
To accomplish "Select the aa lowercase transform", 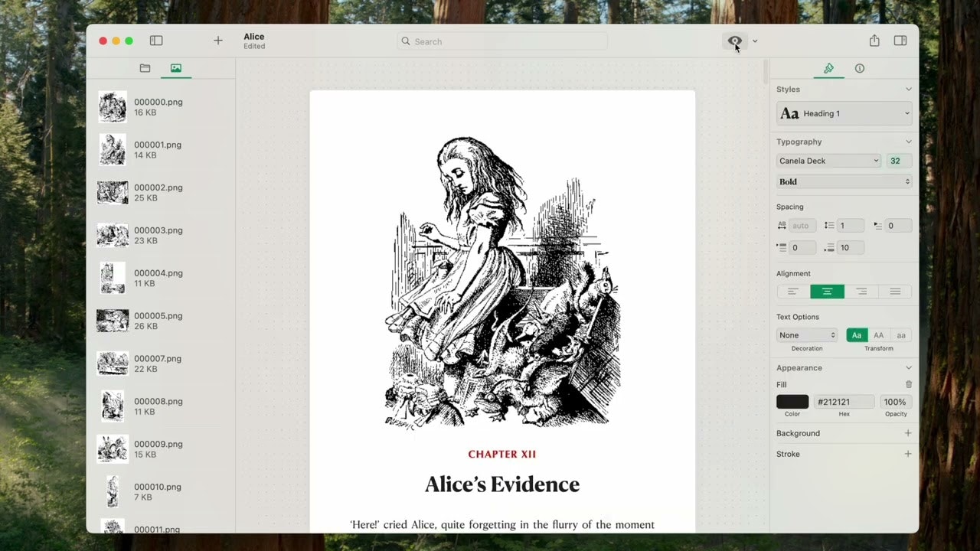I will point(901,335).
